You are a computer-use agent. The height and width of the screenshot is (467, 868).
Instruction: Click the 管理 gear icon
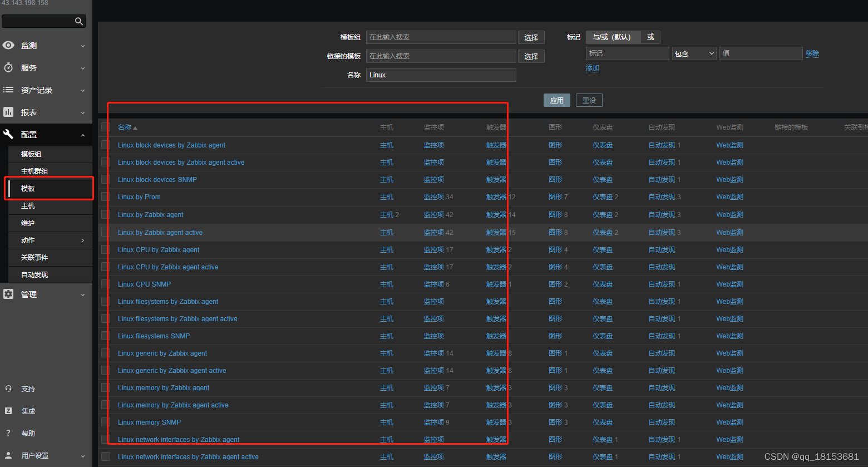click(x=8, y=294)
